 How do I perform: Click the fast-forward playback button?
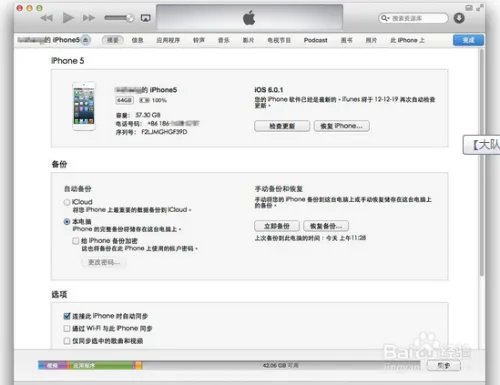[89, 18]
